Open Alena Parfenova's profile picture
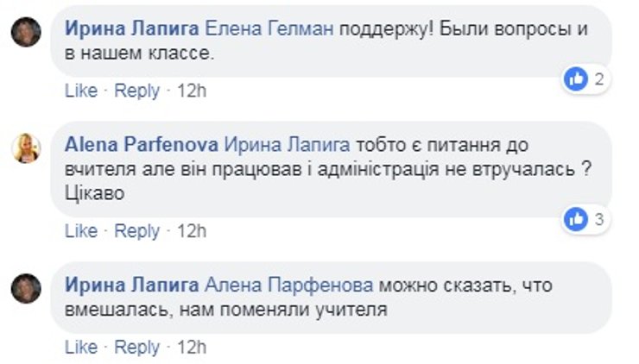 click(26, 148)
